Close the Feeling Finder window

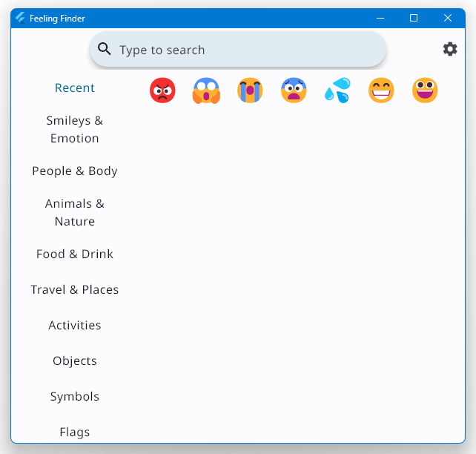[x=448, y=18]
